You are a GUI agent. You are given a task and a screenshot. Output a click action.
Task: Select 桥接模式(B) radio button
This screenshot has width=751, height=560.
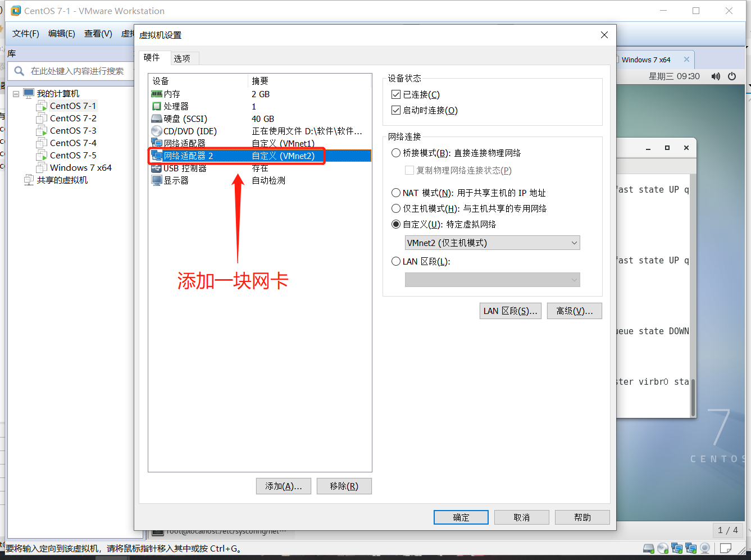[x=396, y=153]
